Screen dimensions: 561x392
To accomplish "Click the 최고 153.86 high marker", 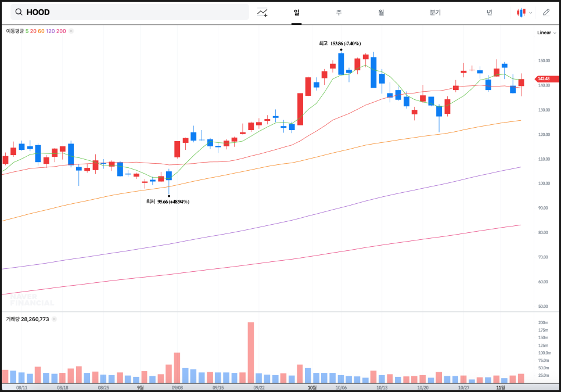I will pos(340,44).
